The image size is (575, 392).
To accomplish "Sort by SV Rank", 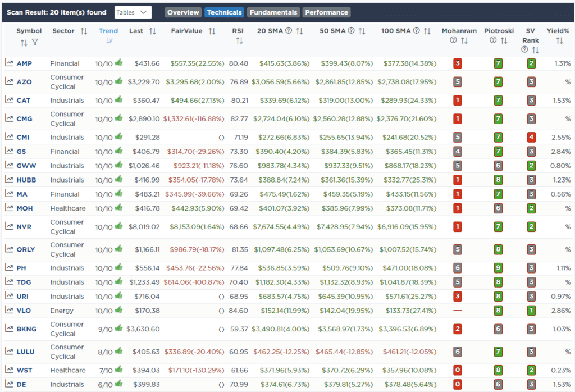I will [535, 50].
